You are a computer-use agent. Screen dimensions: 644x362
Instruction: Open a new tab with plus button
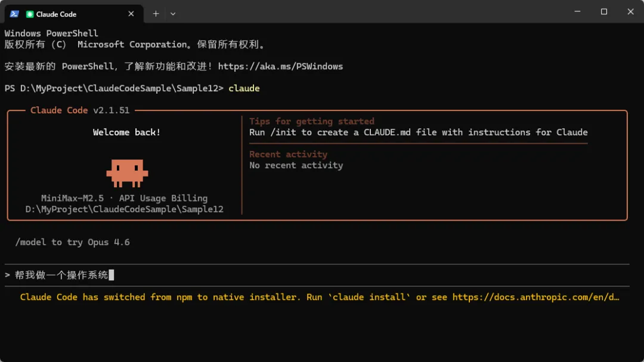(156, 14)
